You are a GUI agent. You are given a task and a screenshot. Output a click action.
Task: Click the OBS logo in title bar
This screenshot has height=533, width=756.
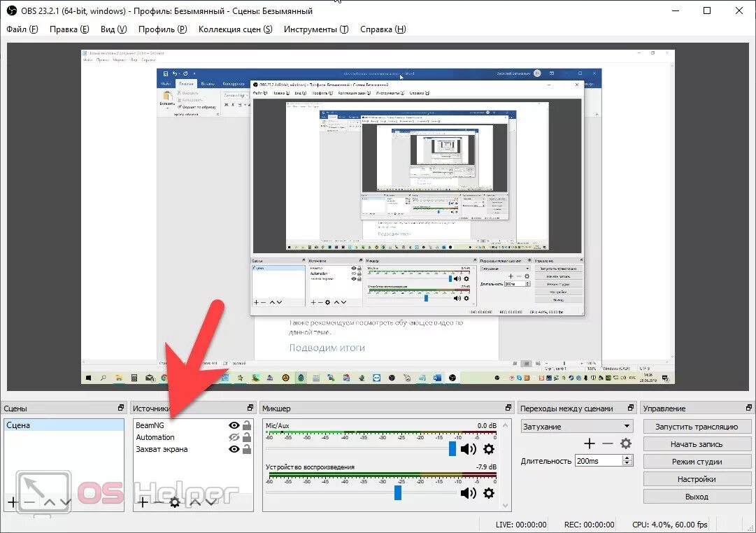pos(12,10)
